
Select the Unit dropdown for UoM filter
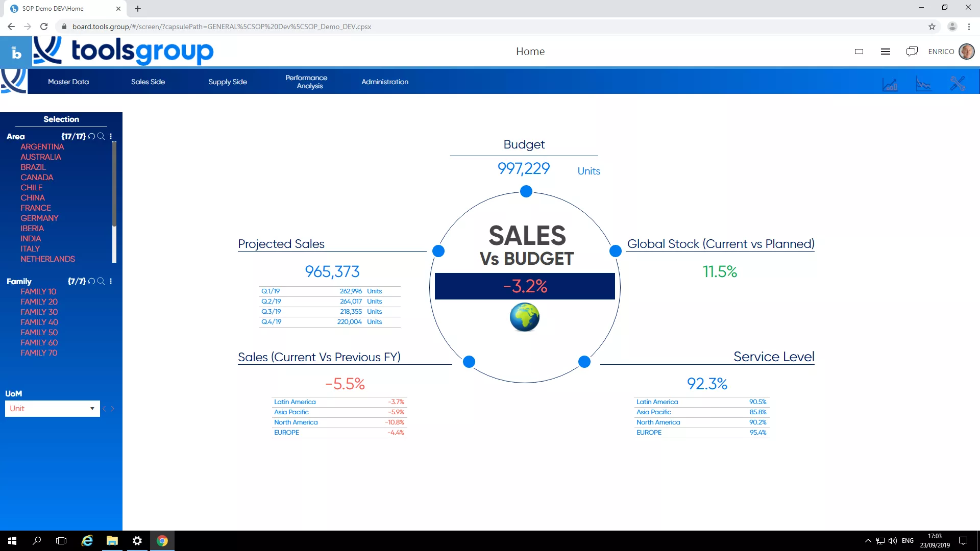pos(53,408)
